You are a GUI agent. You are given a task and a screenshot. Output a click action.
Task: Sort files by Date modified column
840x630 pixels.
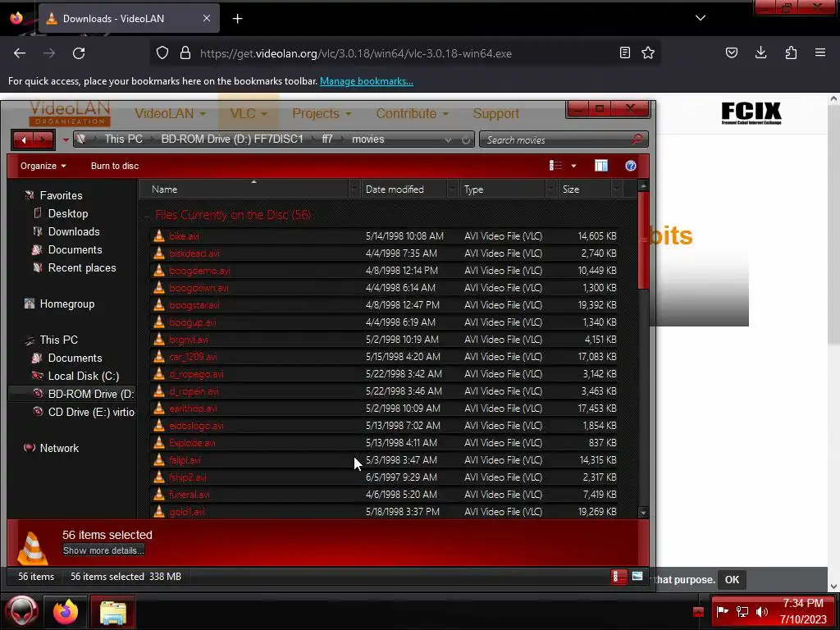[404, 189]
